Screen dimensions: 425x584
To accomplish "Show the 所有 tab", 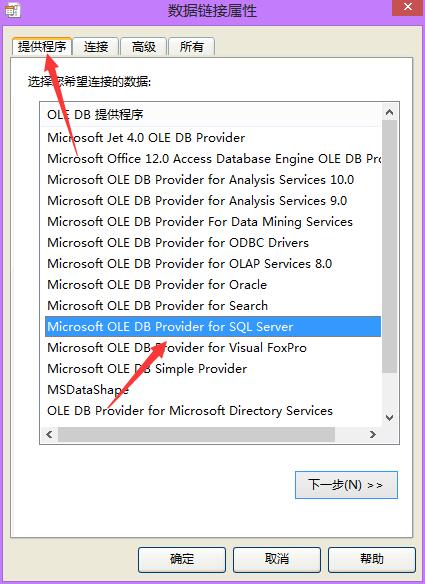I will click(191, 47).
